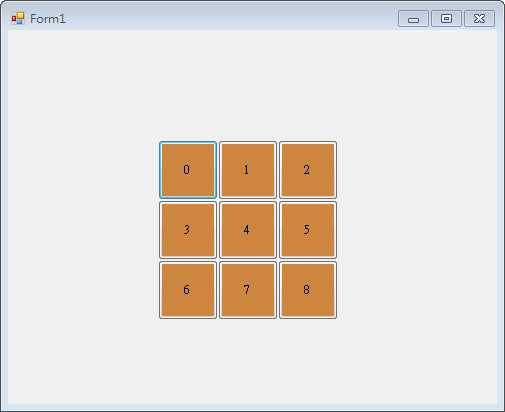Click the Form1 title bar text
Image resolution: width=505 pixels, height=412 pixels.
(47, 19)
